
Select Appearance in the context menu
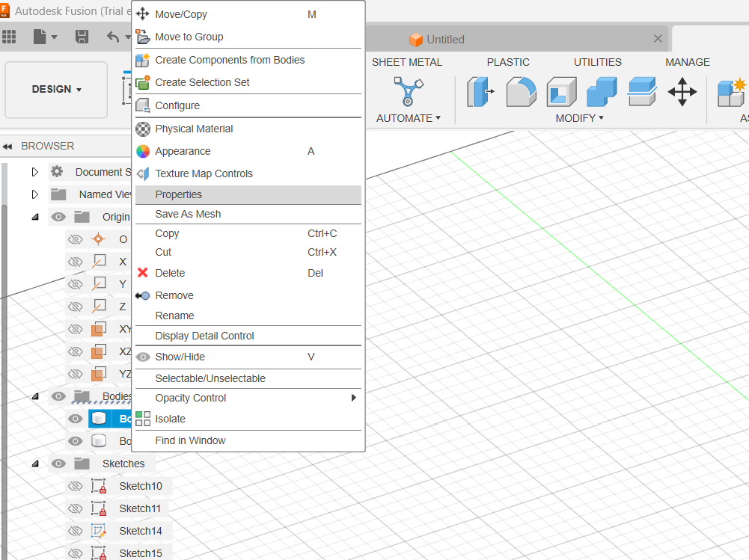[248, 151]
